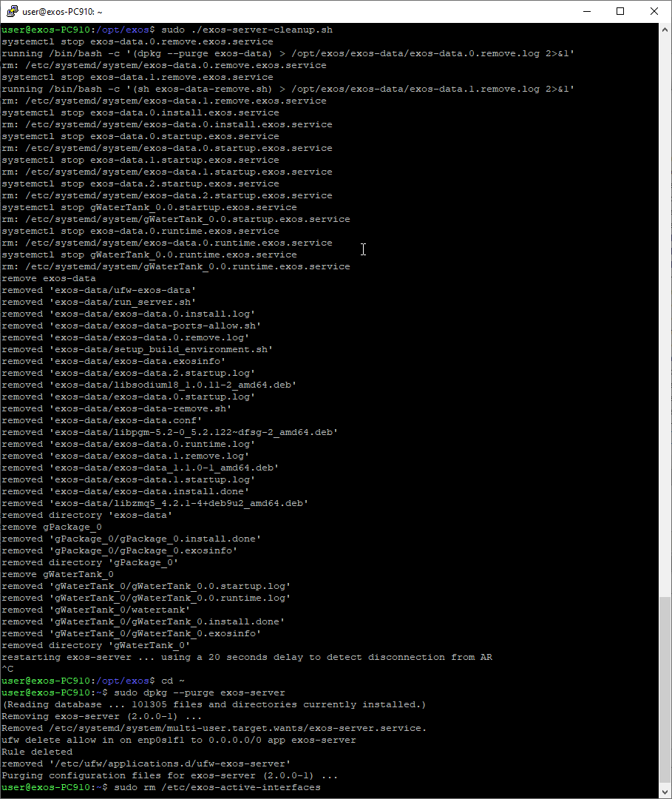Click the PuTTY icon in title bar
Viewport: 672px width, 799px height.
10,11
